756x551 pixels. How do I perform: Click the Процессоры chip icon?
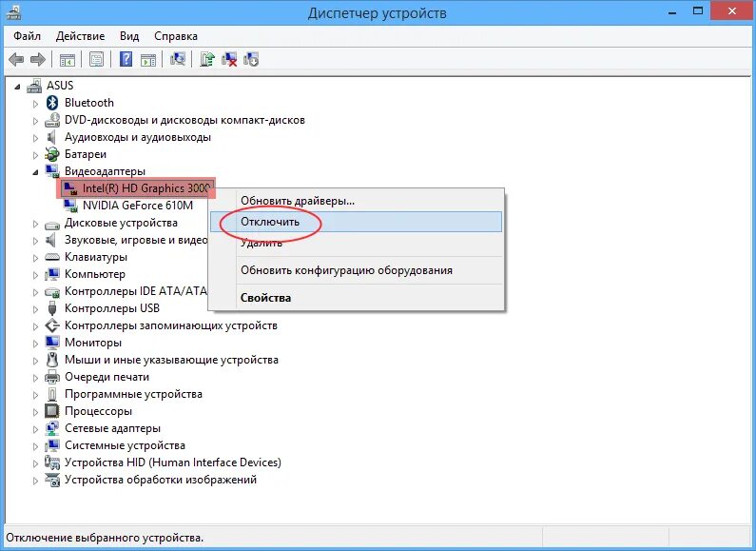pyautogui.click(x=52, y=411)
